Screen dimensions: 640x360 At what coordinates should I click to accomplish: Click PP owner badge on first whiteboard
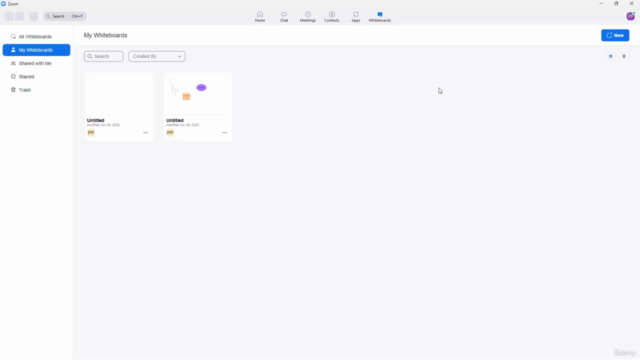tap(91, 133)
